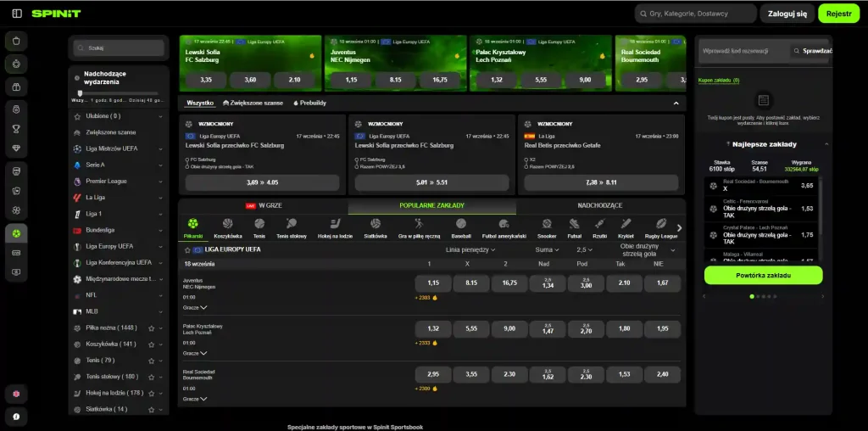
Task: Click upcoming events time slider handle
Action: pos(80,93)
